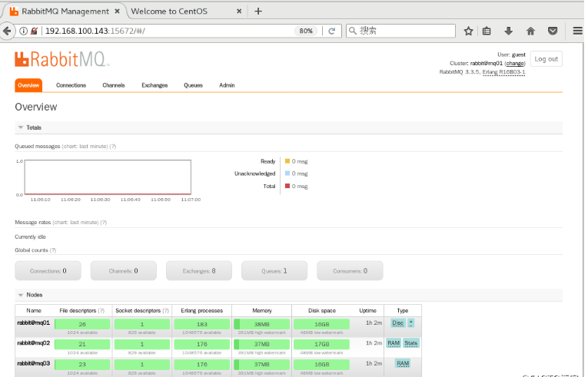588x377 pixels.
Task: Click the yellow Ready legend swatch
Action: coord(287,161)
